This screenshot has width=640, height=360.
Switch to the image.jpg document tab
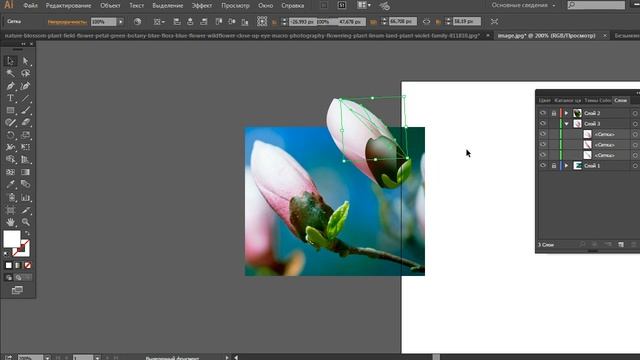pyautogui.click(x=547, y=36)
